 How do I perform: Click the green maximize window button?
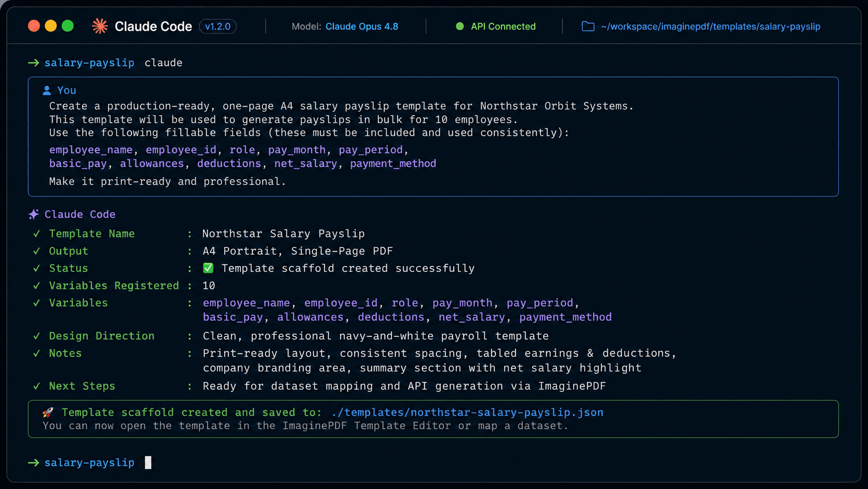(67, 26)
